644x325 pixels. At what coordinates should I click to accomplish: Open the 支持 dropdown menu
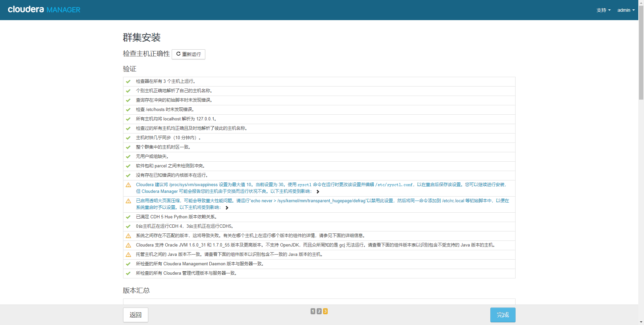pos(603,10)
